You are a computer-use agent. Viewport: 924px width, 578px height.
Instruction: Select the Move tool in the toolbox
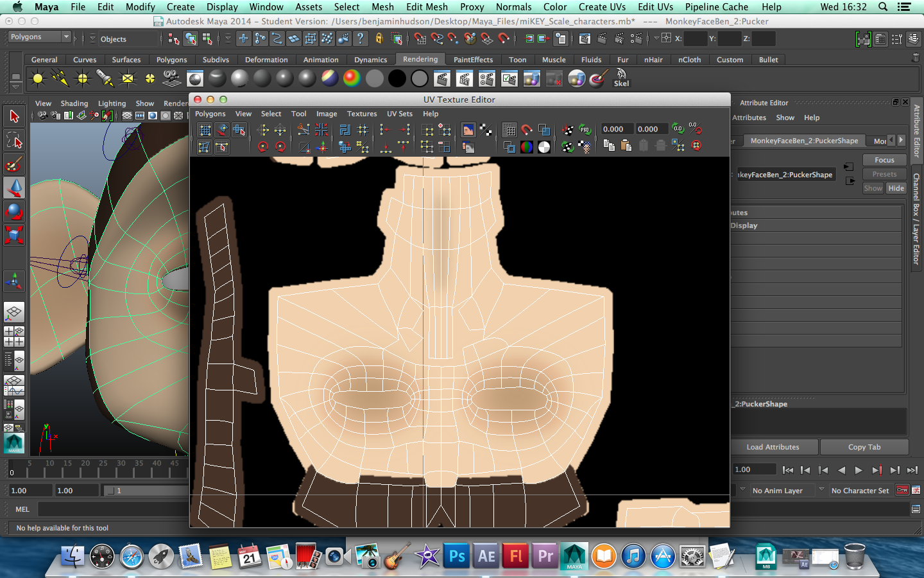[14, 188]
